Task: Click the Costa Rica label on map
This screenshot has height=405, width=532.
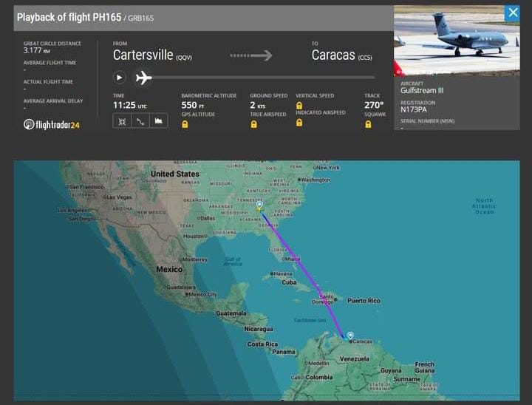Action: pos(262,344)
